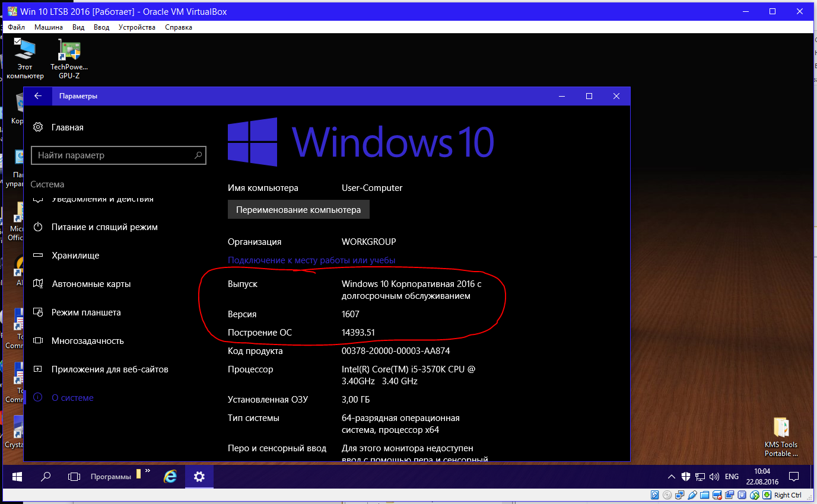Click the USB plug indicator in VirtualBox status bar
The image size is (817, 504).
pos(692,495)
